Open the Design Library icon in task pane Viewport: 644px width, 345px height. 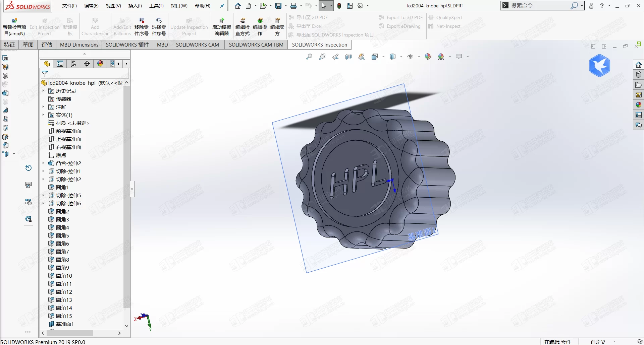pos(639,75)
